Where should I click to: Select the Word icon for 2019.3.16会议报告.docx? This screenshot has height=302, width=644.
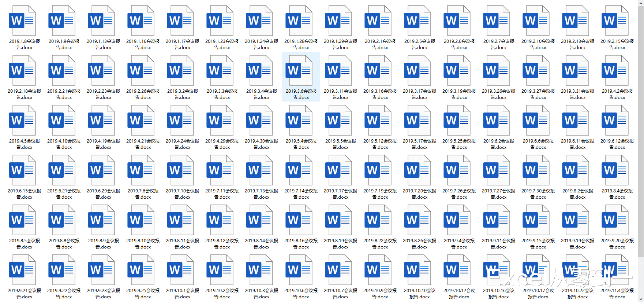coord(378,70)
